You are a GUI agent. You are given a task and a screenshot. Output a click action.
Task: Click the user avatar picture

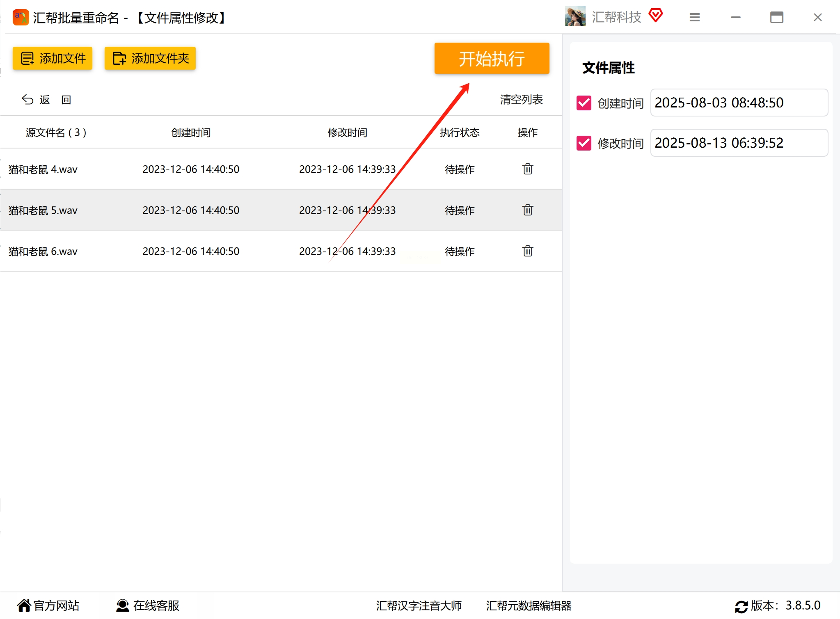575,17
